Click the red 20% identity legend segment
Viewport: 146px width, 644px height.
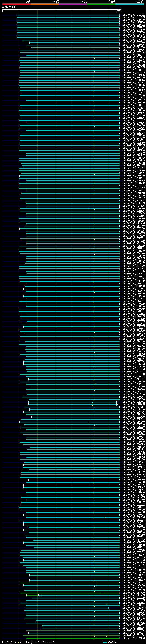click(16, 4)
